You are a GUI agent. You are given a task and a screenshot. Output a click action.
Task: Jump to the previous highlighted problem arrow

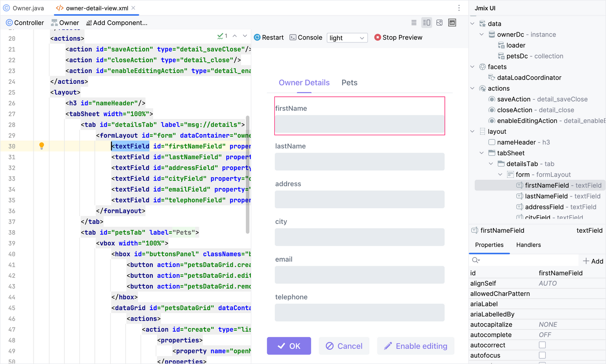point(235,36)
